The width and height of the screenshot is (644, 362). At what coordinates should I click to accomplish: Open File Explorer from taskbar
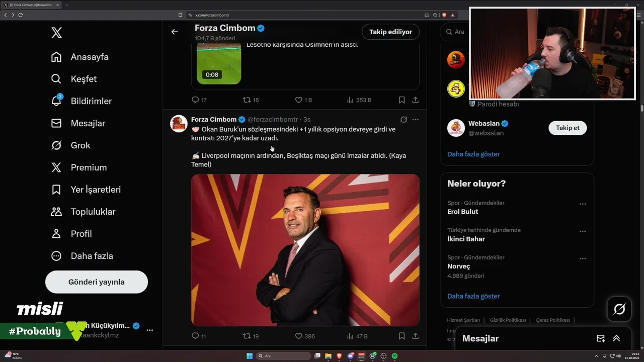tap(328, 356)
